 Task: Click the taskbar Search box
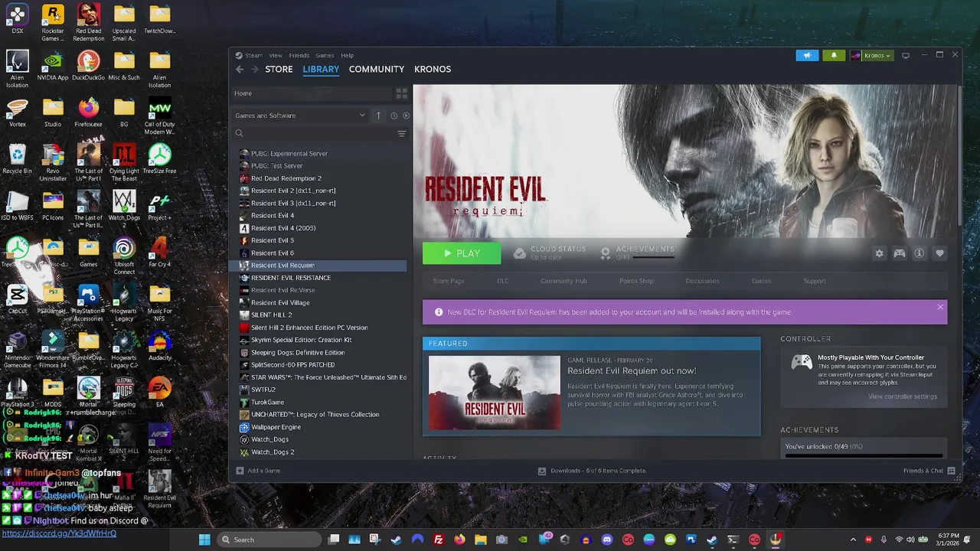268,540
